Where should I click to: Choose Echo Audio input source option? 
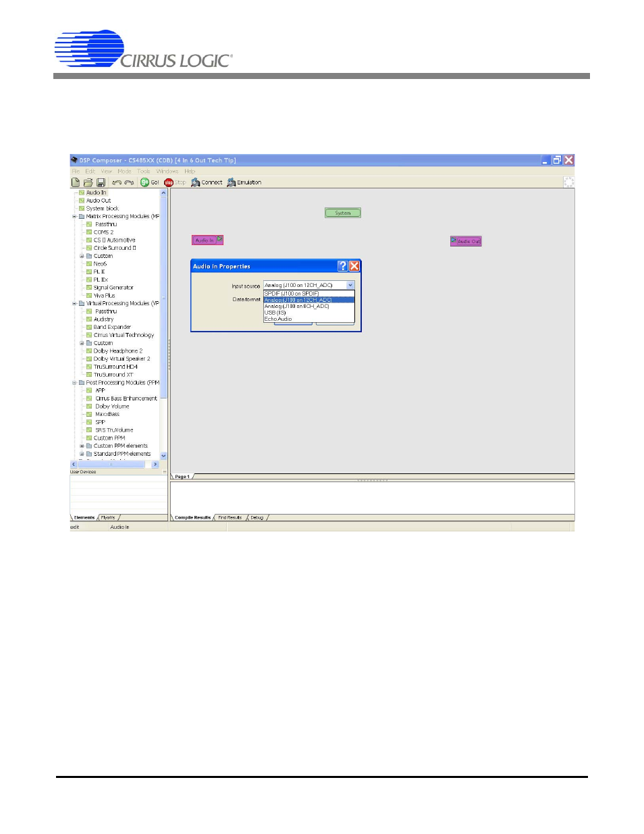[x=308, y=319]
